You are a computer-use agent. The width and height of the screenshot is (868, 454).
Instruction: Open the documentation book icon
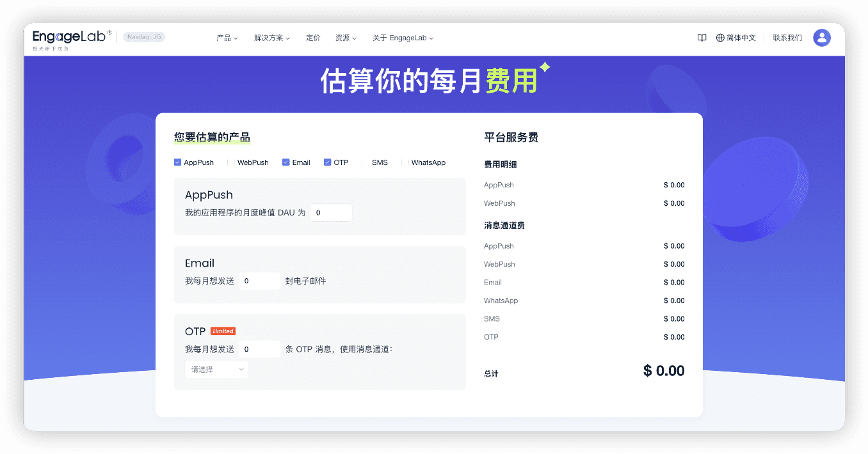702,38
